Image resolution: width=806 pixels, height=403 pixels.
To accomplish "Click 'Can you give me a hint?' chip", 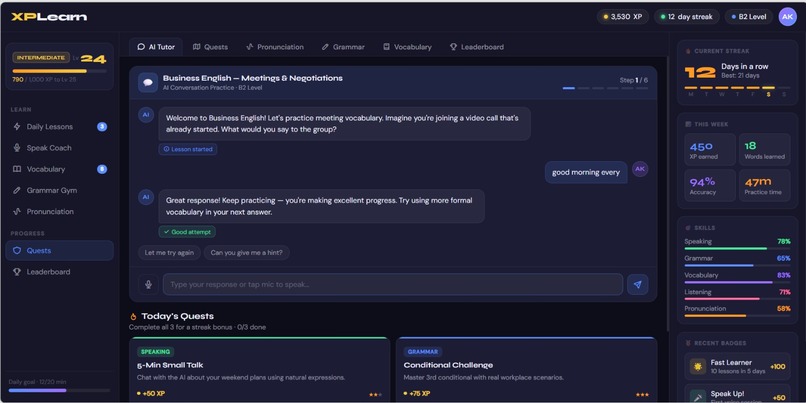I will coord(247,253).
